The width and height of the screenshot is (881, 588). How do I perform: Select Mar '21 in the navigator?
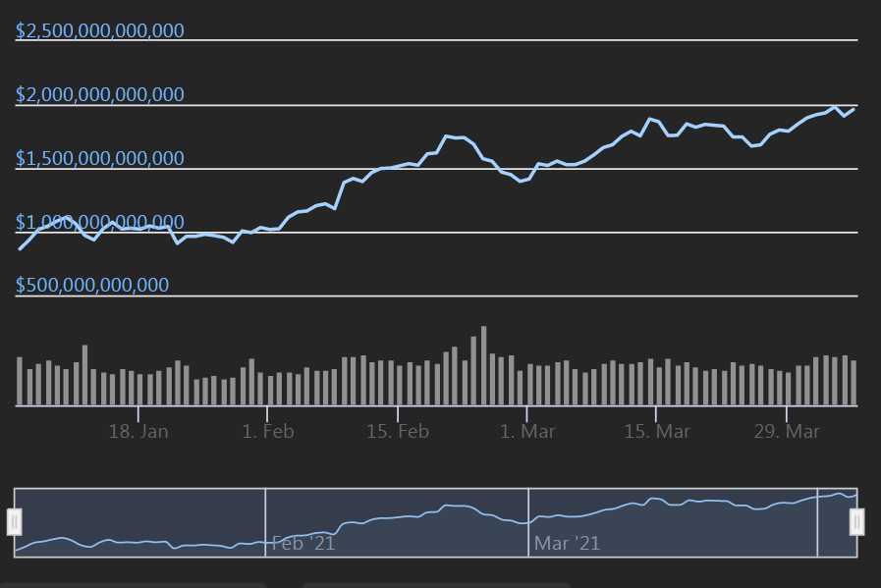click(567, 543)
